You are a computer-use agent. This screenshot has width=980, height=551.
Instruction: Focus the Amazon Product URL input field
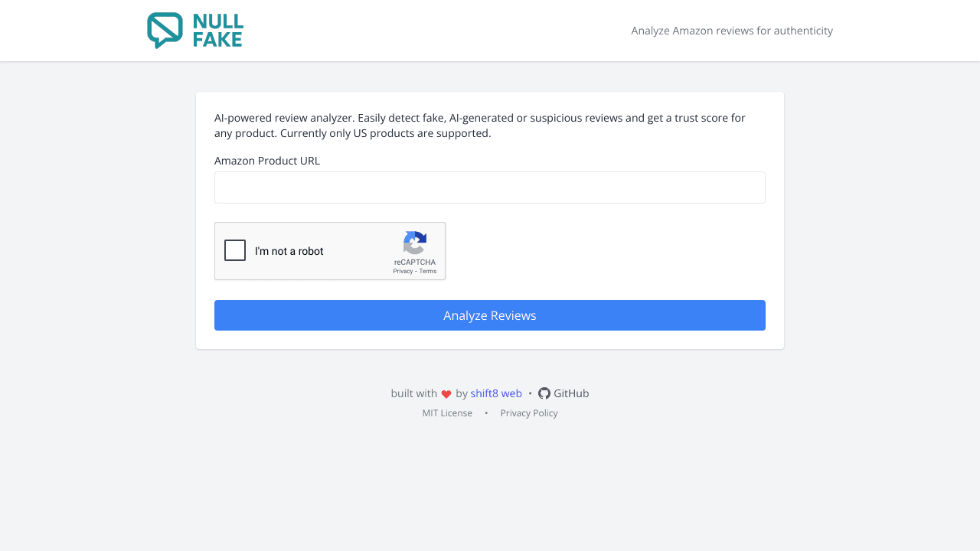(x=490, y=187)
